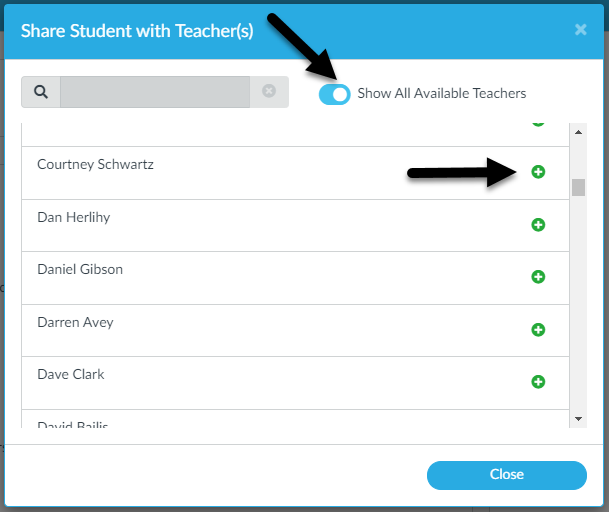Click scrollbar up arrow in teacher list
The width and height of the screenshot is (609, 512).
(x=578, y=132)
